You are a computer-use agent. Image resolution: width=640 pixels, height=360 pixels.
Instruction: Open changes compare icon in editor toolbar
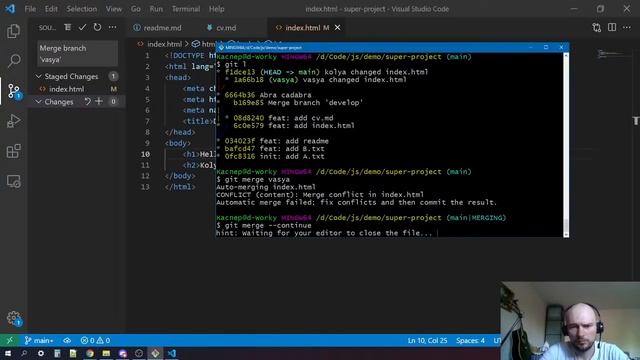tap(597, 27)
